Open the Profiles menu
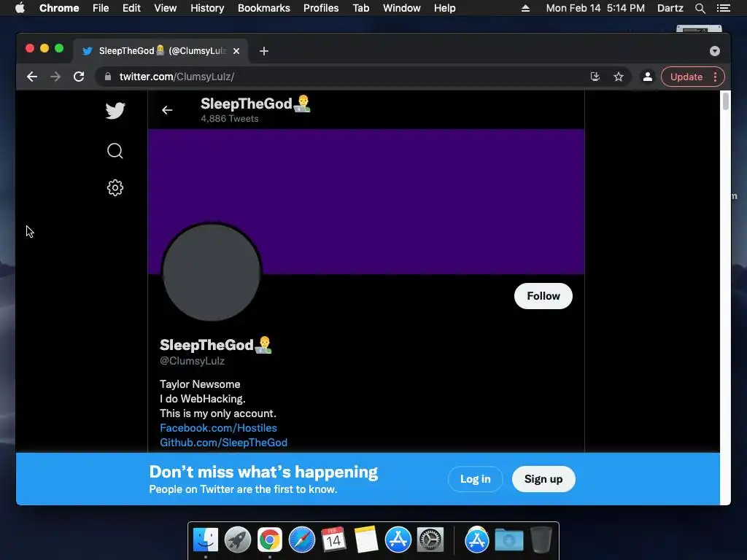 321,8
